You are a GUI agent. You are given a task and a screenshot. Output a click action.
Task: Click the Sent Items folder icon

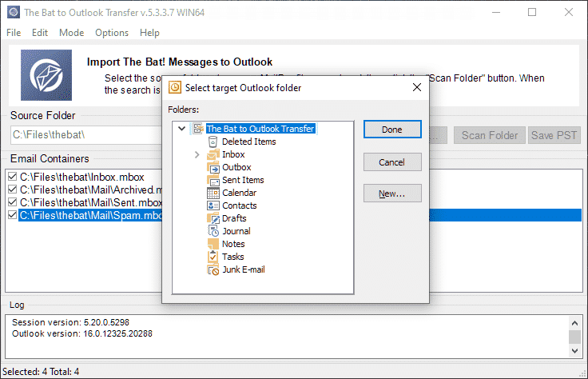pyautogui.click(x=213, y=180)
